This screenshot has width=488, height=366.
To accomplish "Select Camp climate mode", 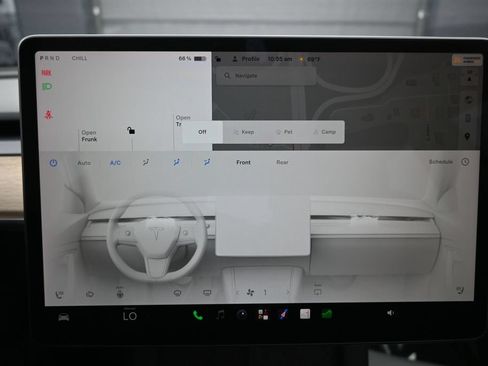I will point(325,132).
